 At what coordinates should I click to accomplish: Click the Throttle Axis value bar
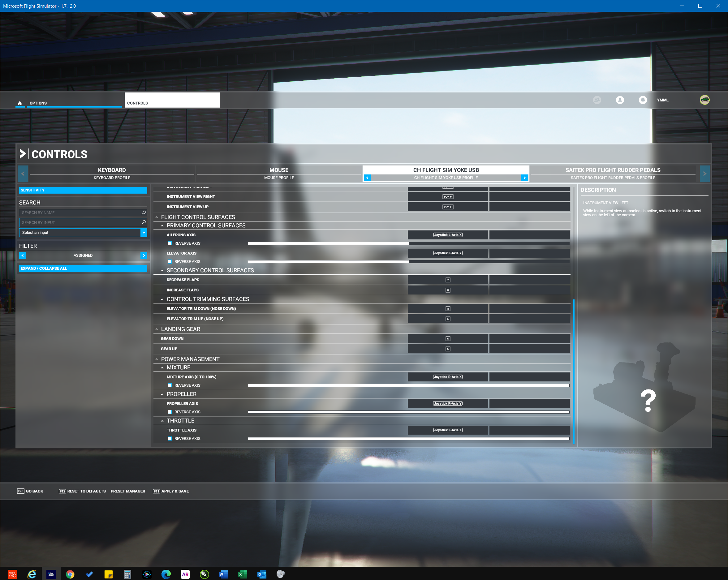[409, 439]
